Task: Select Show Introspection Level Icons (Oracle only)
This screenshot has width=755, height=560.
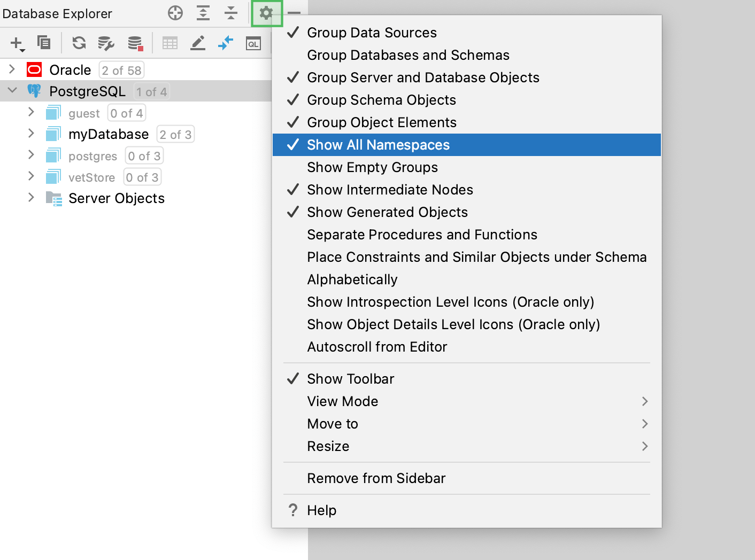Action: pyautogui.click(x=467, y=302)
